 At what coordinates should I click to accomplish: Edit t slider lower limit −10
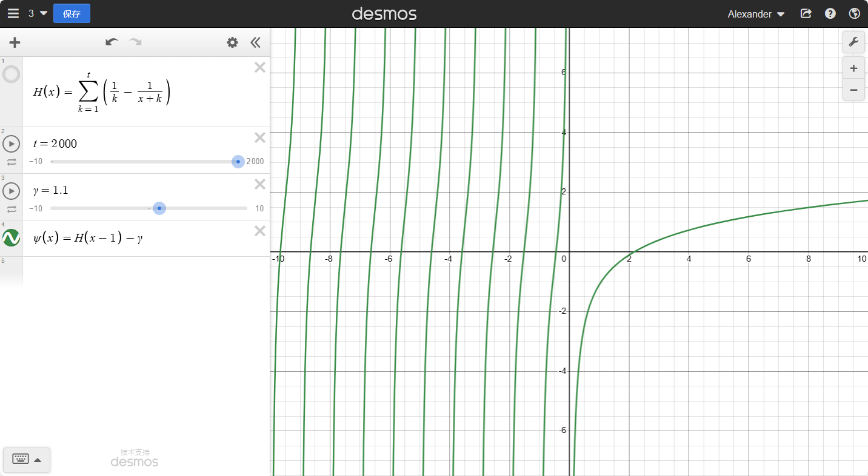pos(36,162)
